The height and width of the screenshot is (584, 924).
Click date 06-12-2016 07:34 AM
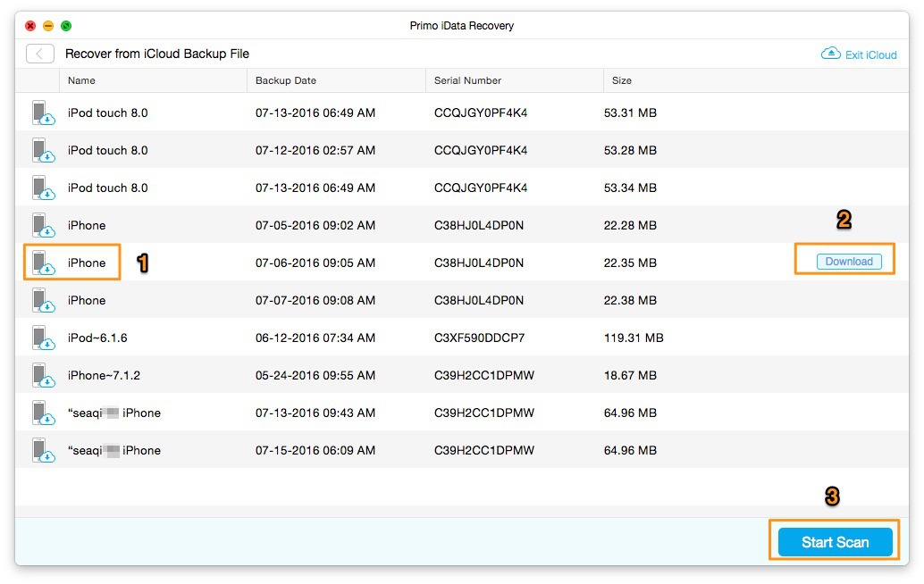pos(315,338)
